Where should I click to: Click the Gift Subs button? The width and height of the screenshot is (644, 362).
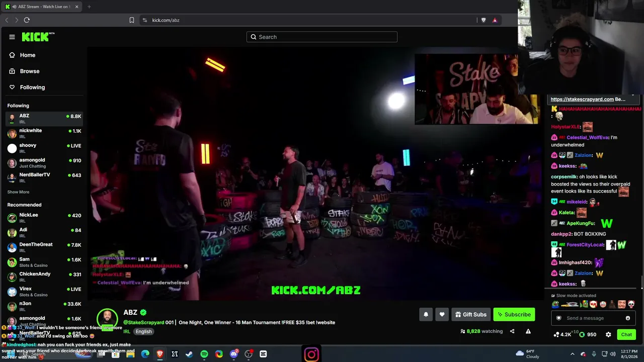[x=471, y=315]
